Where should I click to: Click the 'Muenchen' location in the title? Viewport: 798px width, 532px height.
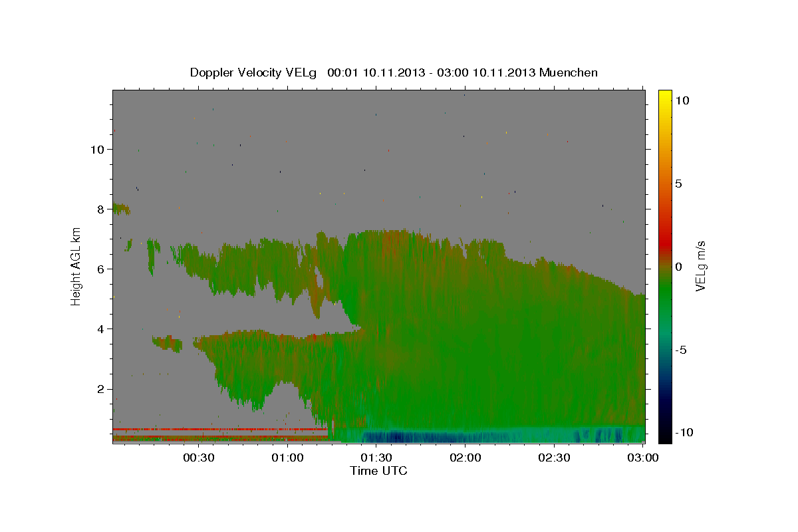click(x=569, y=72)
